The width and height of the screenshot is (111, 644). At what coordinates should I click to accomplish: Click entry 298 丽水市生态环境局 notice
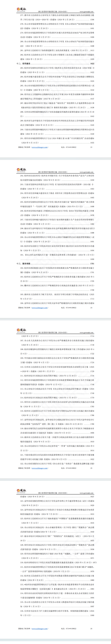[57, 230]
